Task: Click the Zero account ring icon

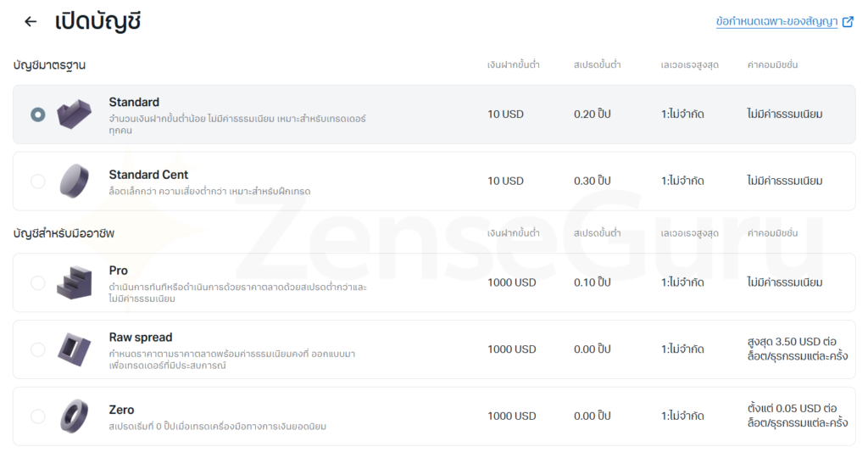Action: 75,416
